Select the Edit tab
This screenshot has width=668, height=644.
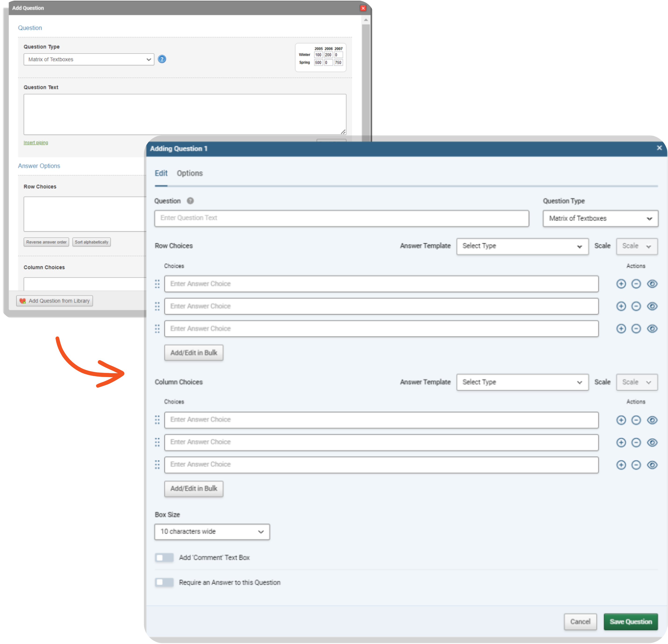pos(161,173)
